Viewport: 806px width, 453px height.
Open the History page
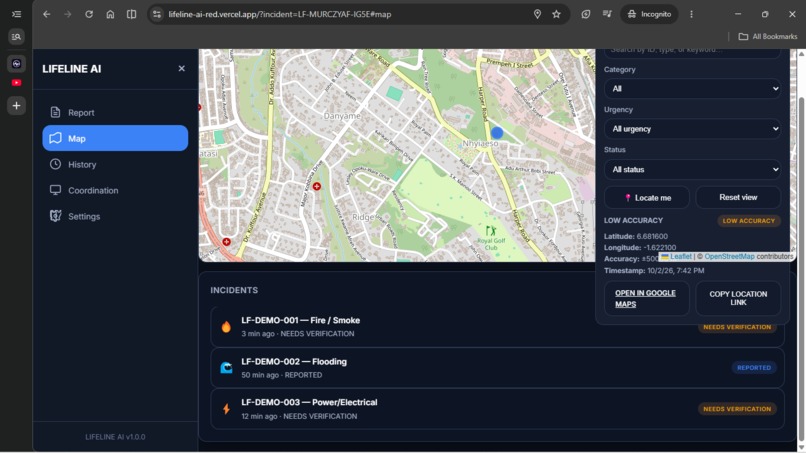click(115, 165)
